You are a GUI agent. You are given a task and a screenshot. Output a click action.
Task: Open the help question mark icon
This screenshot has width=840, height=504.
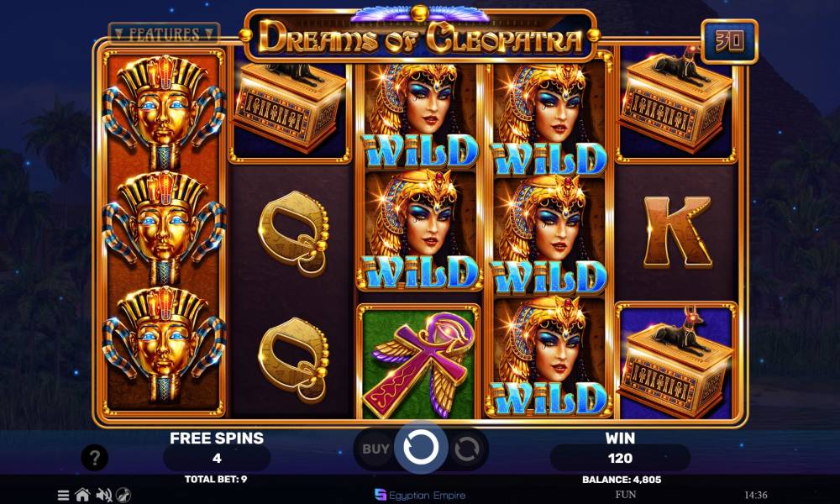[95, 458]
